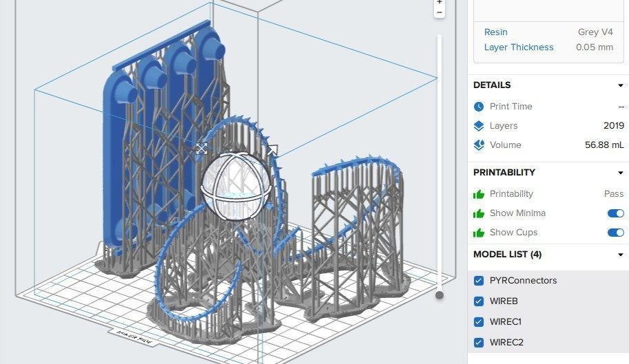Click the Print Time label
The height and width of the screenshot is (364, 629).
click(511, 107)
